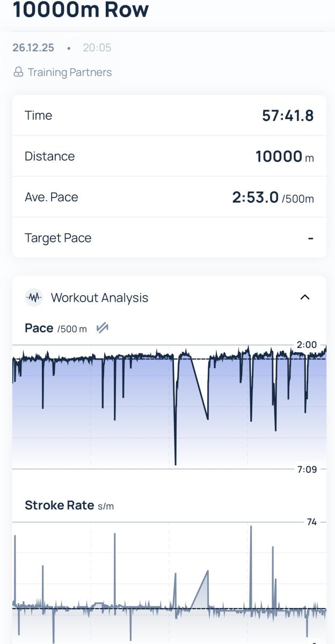
Task: Click the Ave. Pace label
Action: [x=52, y=197]
